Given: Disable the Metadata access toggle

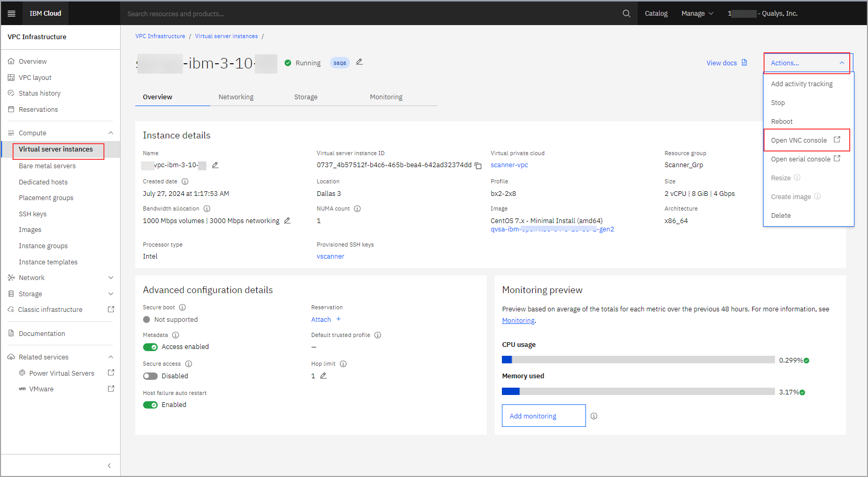Looking at the screenshot, I should (150, 346).
